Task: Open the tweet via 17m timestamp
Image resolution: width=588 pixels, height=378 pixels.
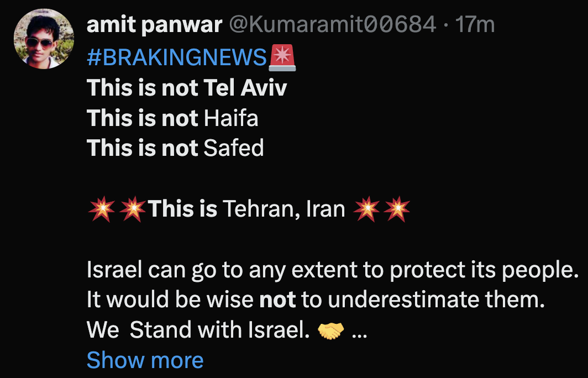Action: tap(474, 25)
